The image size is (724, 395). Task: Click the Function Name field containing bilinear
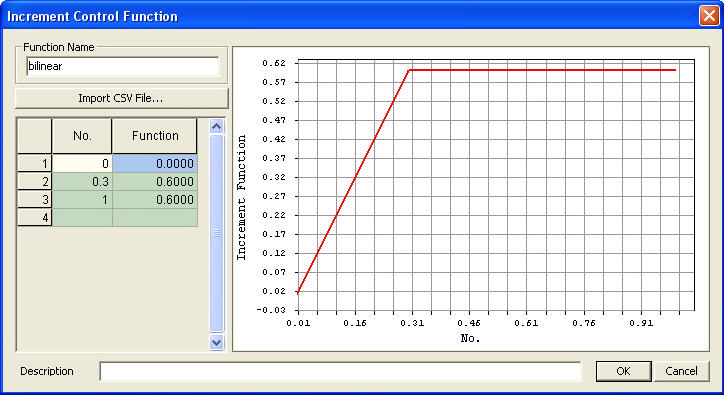pos(122,66)
